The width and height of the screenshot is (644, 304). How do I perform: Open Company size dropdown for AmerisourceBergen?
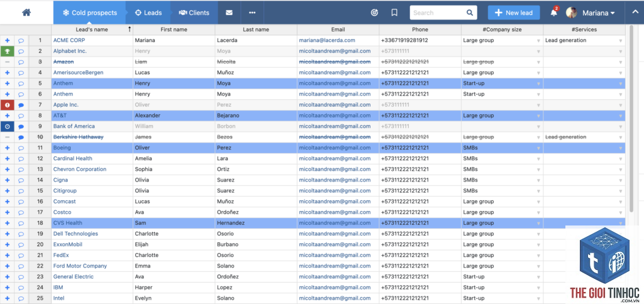[x=538, y=73]
